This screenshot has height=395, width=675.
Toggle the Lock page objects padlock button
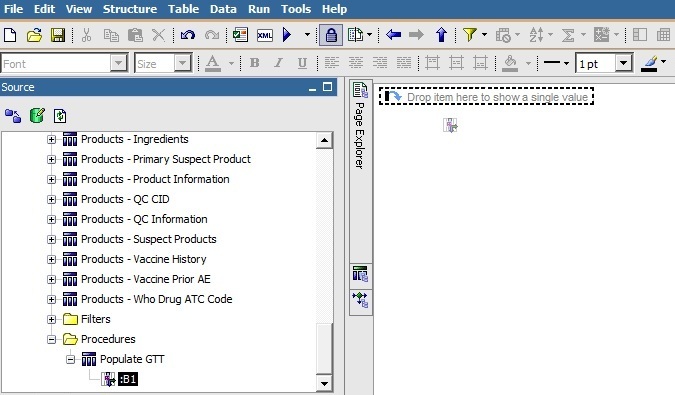[x=331, y=35]
